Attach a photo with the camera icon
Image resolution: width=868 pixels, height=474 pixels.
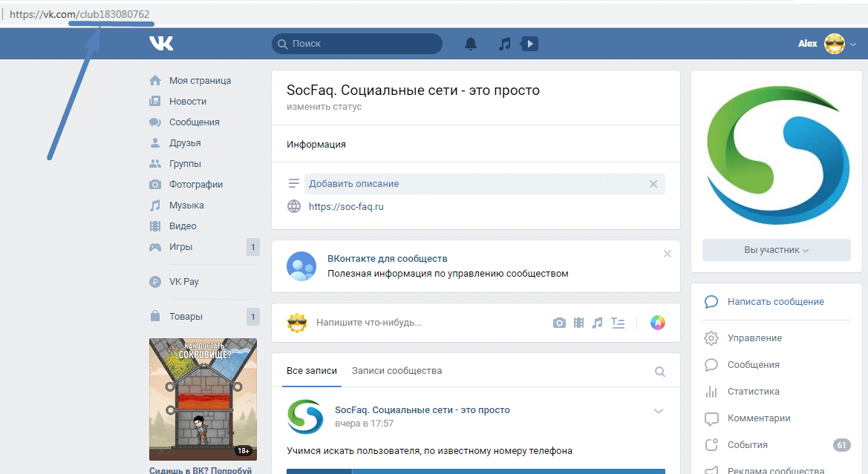click(559, 323)
